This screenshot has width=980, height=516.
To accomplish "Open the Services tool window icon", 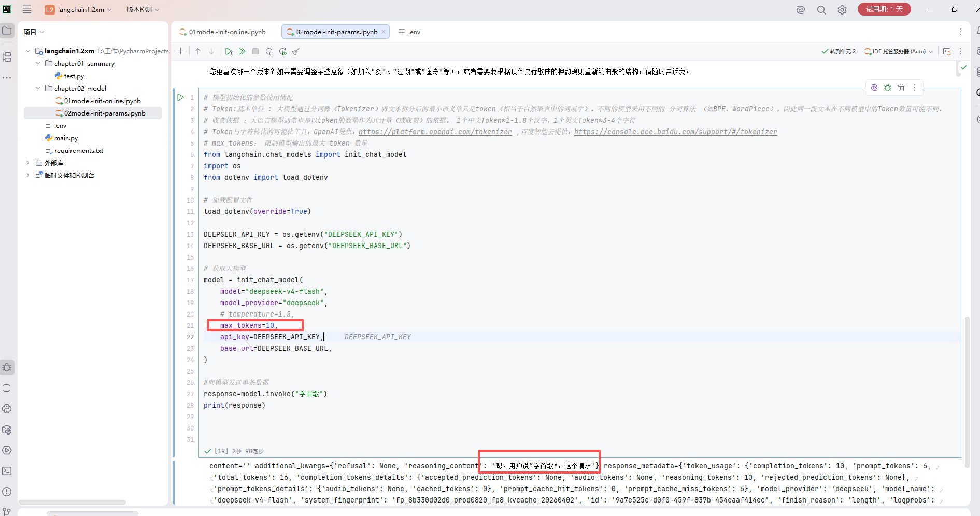I will 7,450.
